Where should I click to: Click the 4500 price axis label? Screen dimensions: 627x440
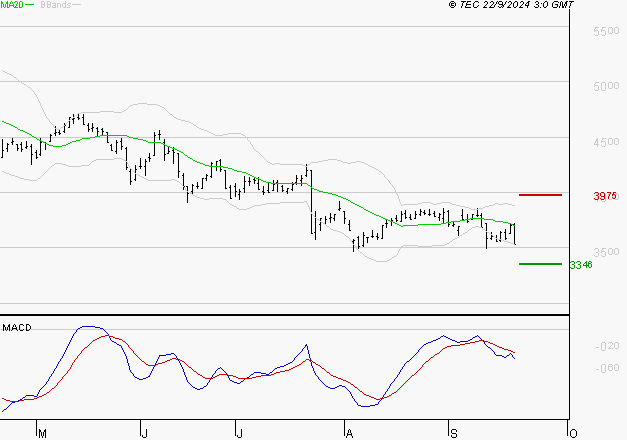pyautogui.click(x=606, y=142)
